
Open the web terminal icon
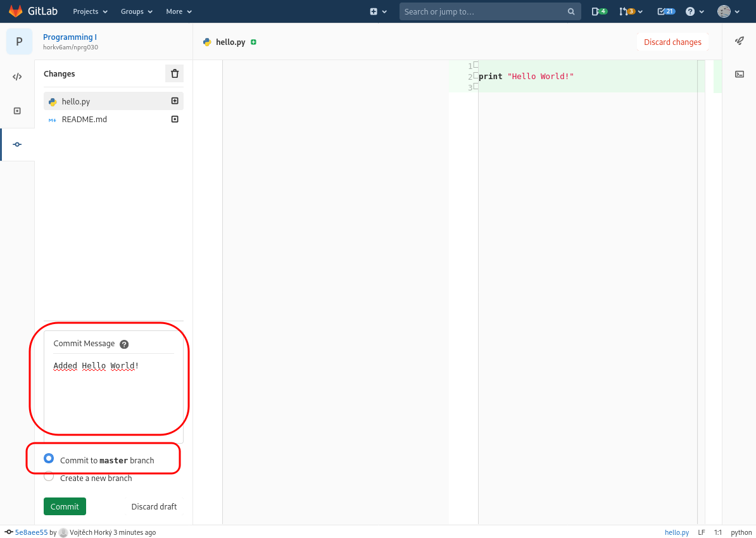739,74
